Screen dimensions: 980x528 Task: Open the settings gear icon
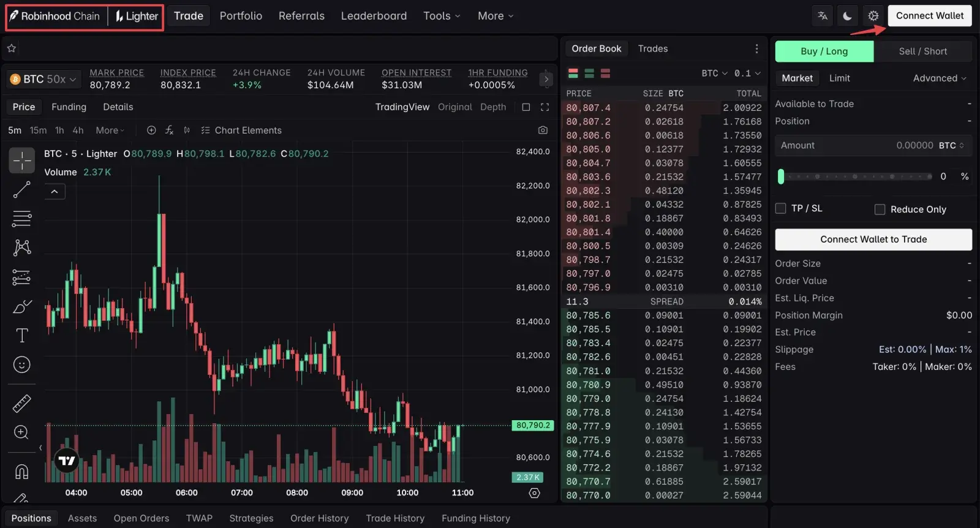click(873, 16)
